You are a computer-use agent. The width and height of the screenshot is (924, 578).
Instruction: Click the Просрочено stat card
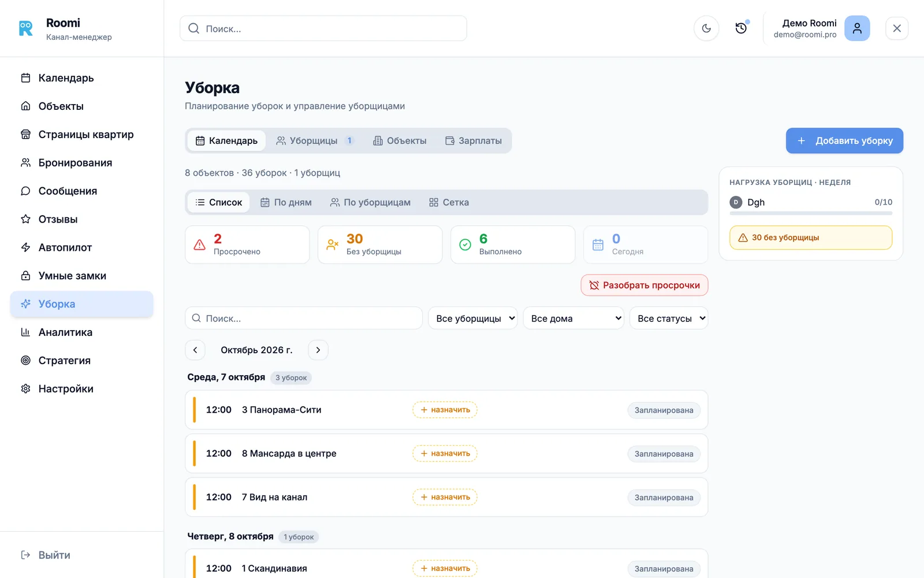pyautogui.click(x=247, y=244)
